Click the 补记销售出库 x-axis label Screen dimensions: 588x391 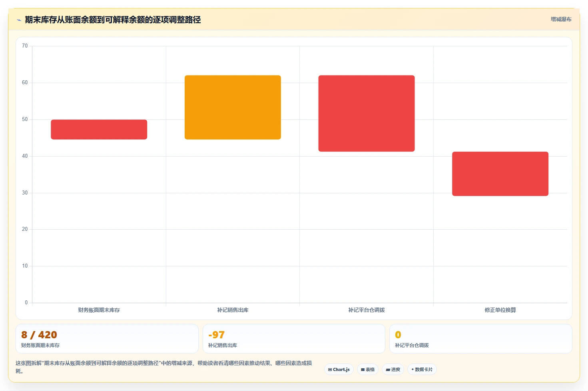tap(233, 310)
